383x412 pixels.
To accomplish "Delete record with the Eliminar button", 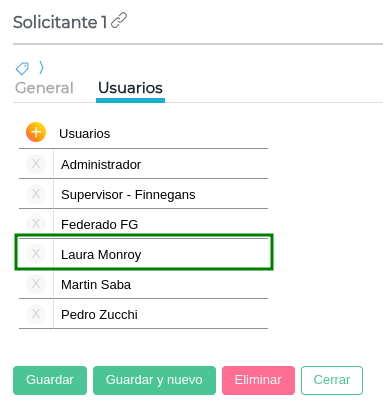I will coord(258,380).
